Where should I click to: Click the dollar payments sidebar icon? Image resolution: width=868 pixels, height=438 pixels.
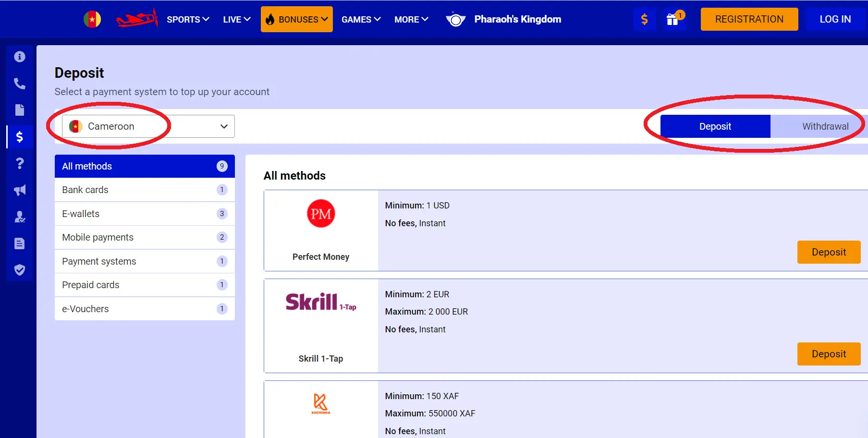pyautogui.click(x=20, y=137)
